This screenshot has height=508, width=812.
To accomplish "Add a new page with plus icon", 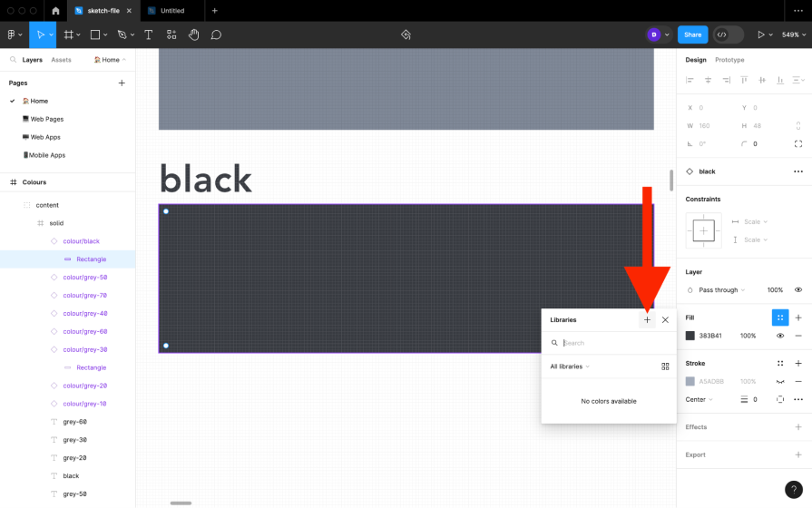I will tap(122, 83).
